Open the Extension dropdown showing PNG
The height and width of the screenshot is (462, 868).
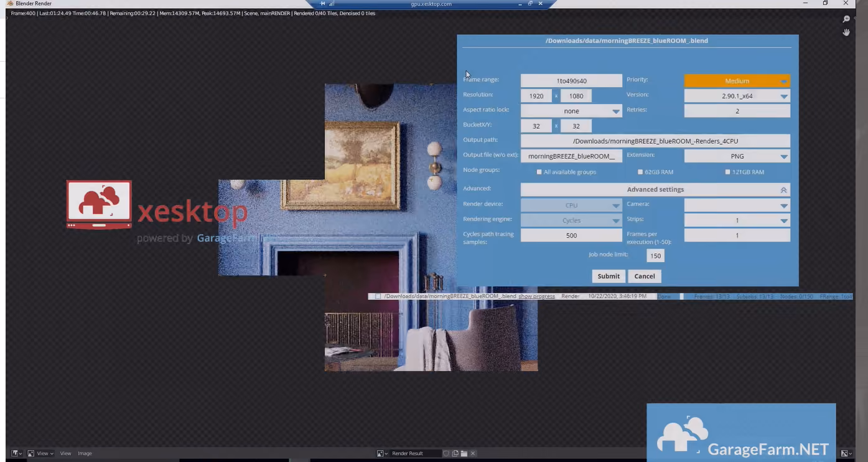[x=737, y=156]
